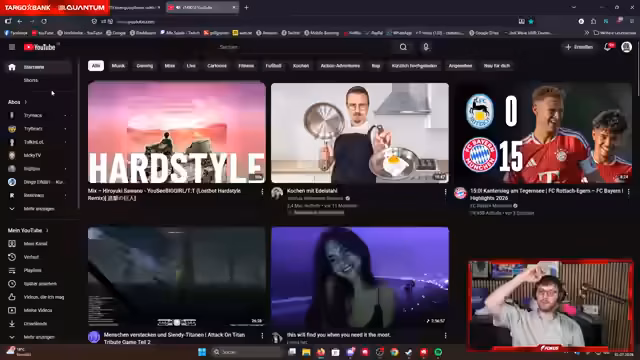
Task: Open Später ansehen watch later list
Action: pyautogui.click(x=39, y=284)
